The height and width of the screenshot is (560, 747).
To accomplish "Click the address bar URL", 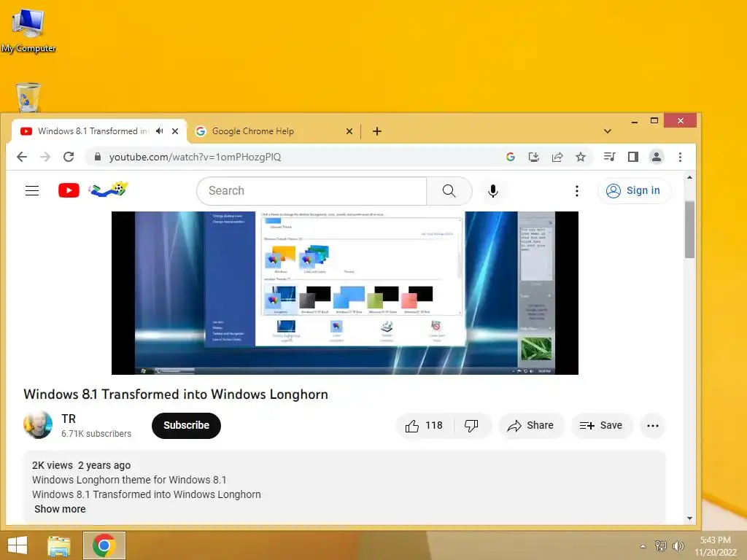I will pyautogui.click(x=195, y=157).
